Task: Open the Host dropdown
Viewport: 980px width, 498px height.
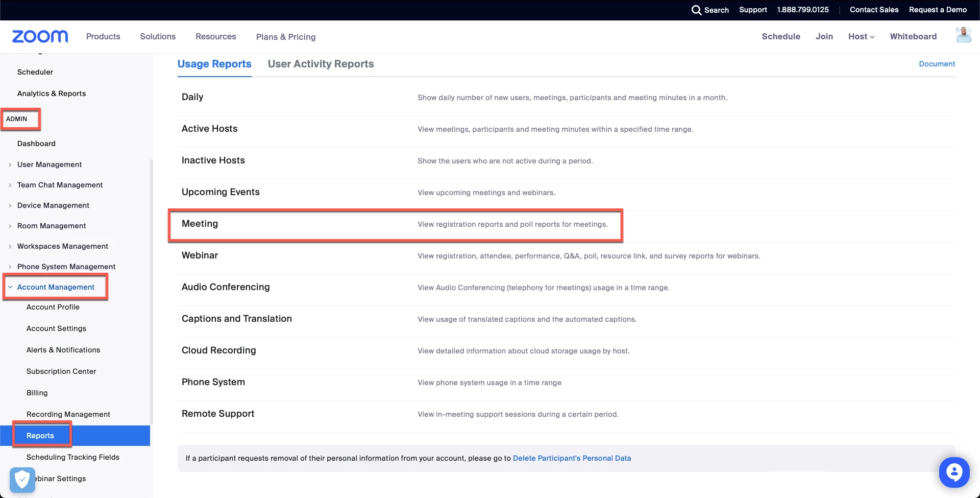Action: coord(862,36)
